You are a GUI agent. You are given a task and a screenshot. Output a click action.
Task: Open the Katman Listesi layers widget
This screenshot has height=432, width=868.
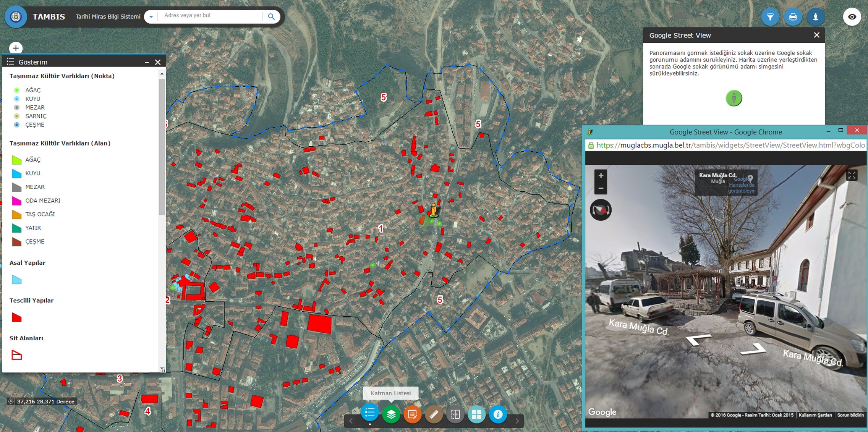391,414
